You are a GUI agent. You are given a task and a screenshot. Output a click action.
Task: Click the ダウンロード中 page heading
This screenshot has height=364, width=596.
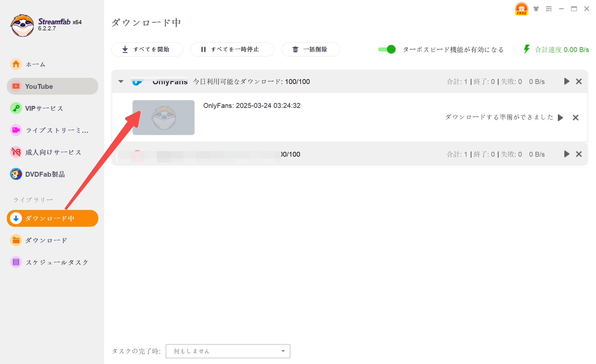(x=146, y=22)
